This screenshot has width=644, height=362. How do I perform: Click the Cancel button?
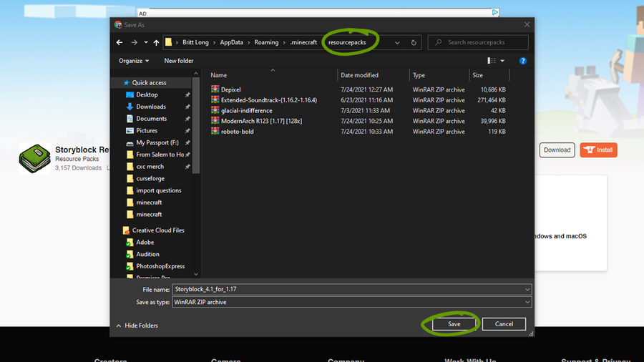pos(504,324)
